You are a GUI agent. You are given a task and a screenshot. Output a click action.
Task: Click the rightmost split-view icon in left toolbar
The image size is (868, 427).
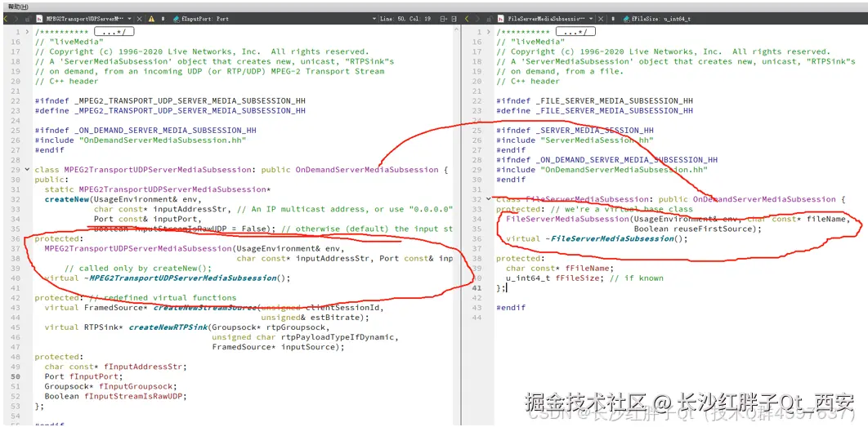pos(454,19)
